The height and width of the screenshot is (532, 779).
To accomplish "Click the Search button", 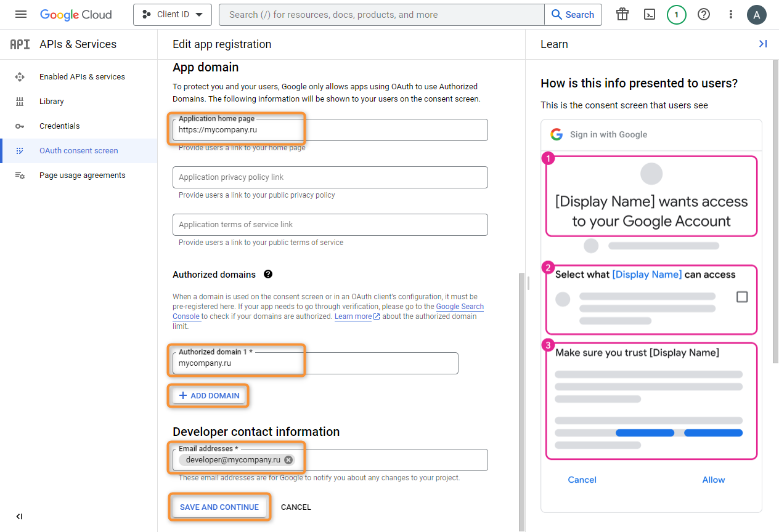I will pos(573,15).
